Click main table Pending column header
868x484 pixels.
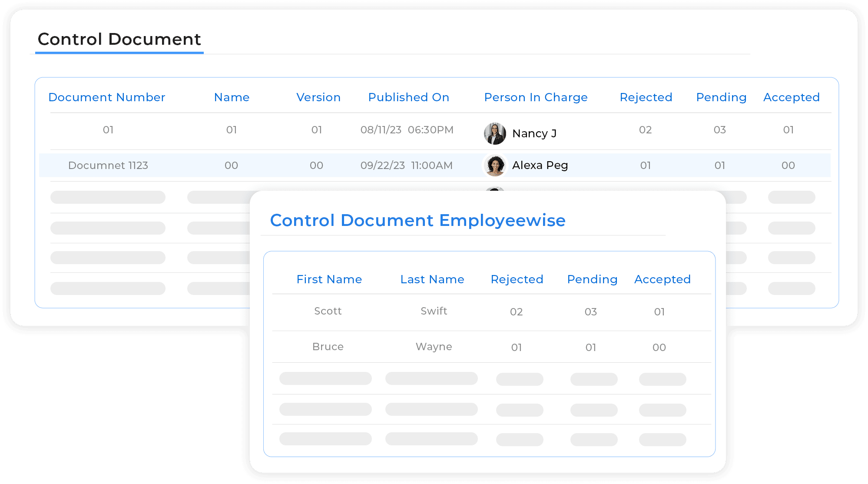pyautogui.click(x=721, y=97)
